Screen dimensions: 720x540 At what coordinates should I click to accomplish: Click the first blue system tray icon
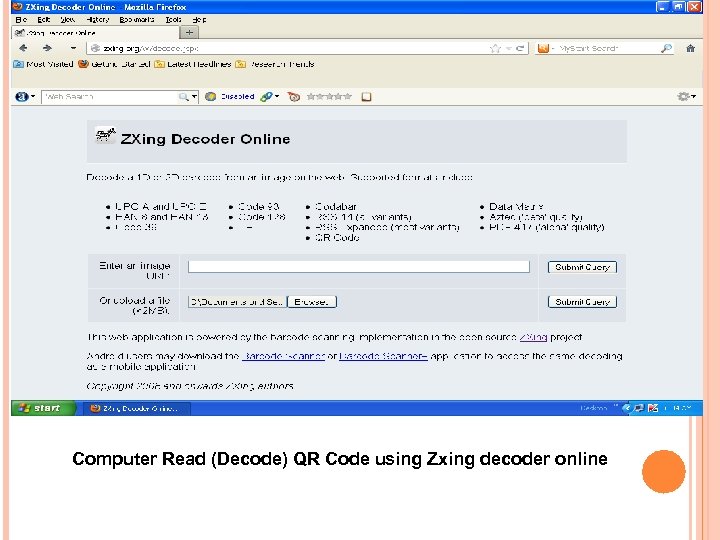tap(626, 408)
